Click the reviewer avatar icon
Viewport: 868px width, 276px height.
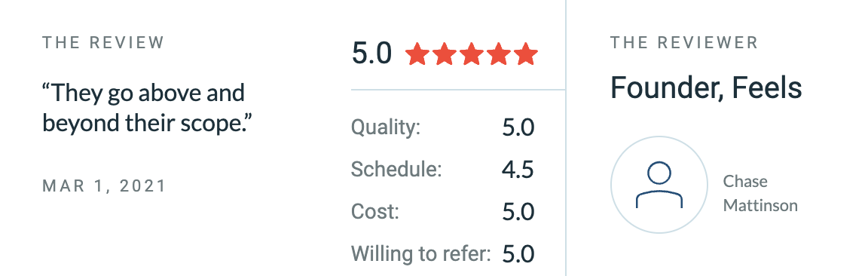659,185
